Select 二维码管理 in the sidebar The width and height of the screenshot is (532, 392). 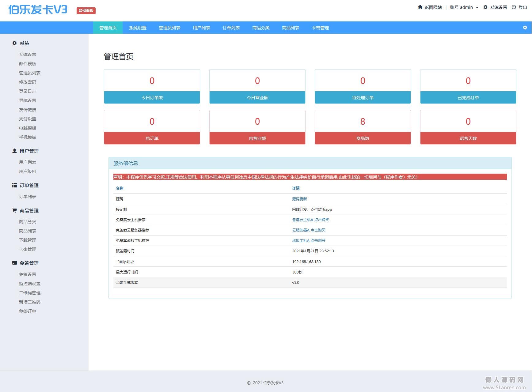pyautogui.click(x=30, y=293)
